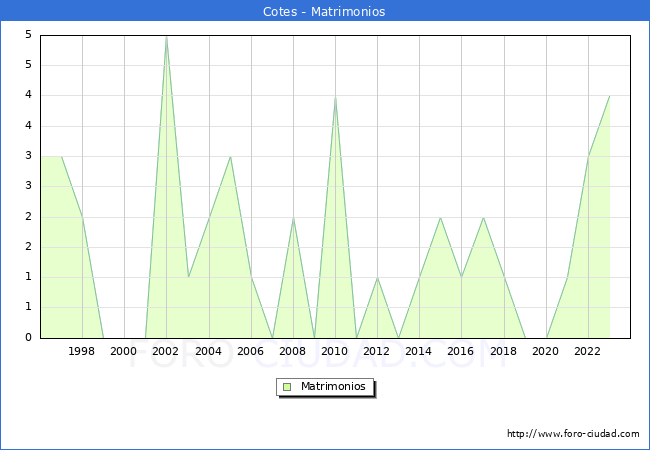
Task: Select the 2000 x-axis year label
Action: click(x=124, y=351)
